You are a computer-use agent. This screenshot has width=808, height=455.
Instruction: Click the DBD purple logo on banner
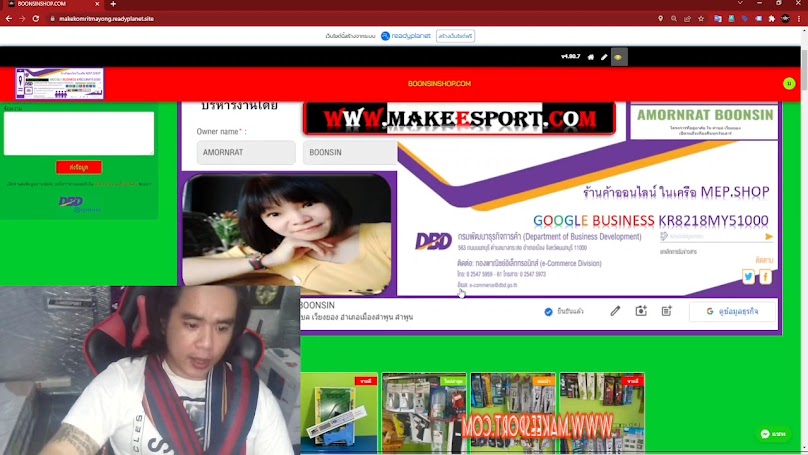(433, 241)
